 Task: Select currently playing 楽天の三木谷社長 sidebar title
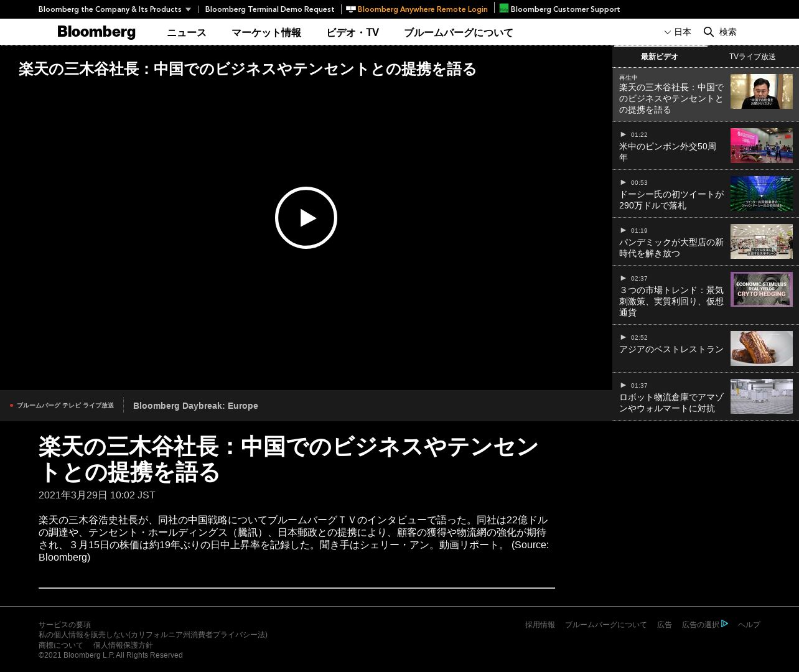coord(671,98)
